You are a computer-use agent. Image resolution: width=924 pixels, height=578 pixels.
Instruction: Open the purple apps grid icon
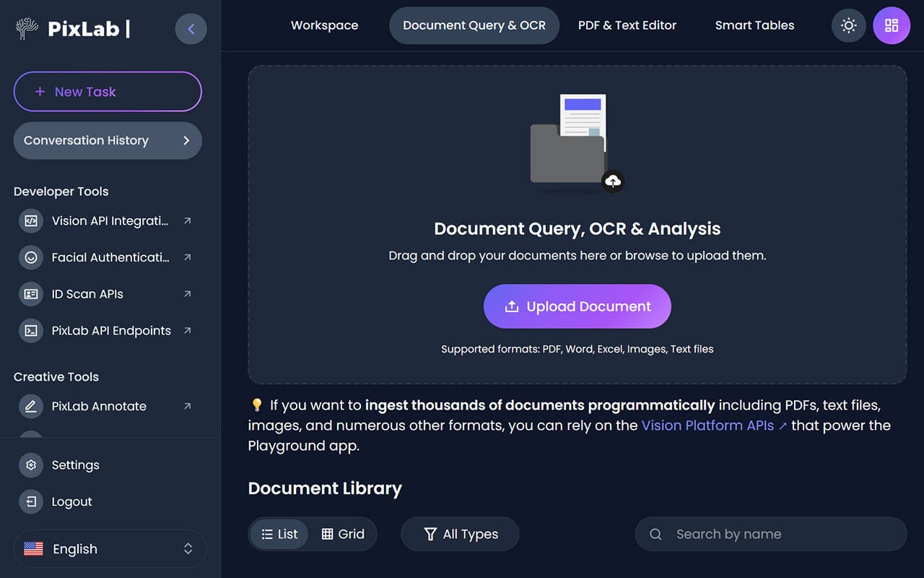(892, 25)
